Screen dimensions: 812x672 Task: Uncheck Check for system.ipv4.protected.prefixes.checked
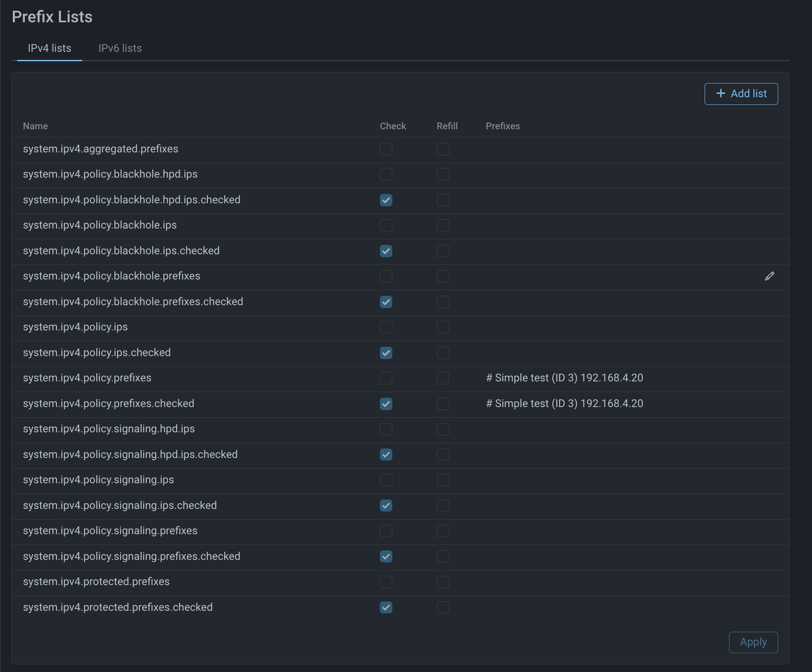click(x=386, y=607)
